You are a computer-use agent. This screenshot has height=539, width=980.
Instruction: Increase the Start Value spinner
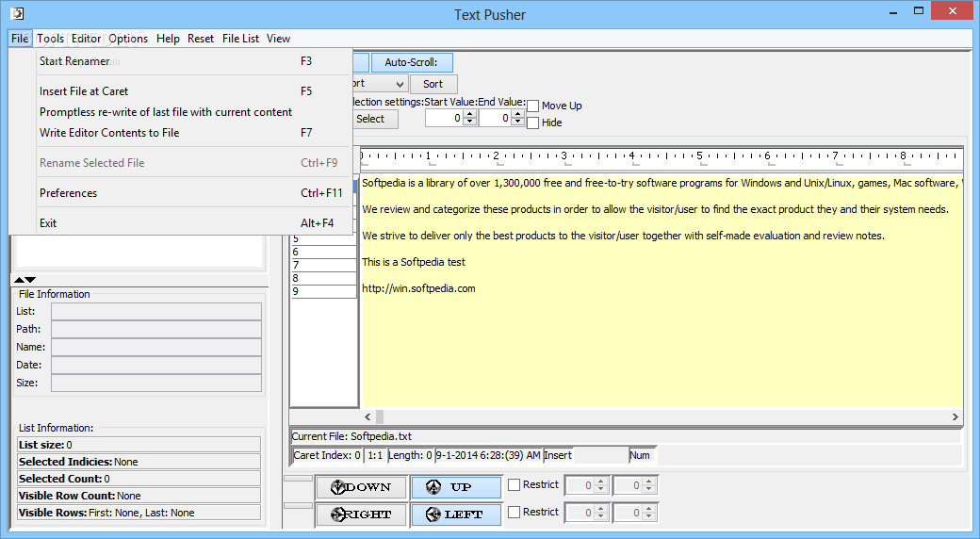pyautogui.click(x=470, y=114)
